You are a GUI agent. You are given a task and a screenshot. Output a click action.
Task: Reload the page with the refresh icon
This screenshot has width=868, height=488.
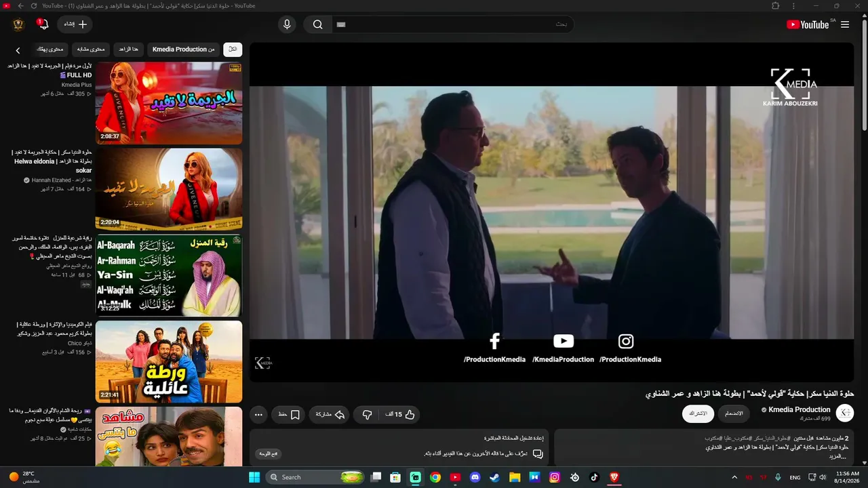click(x=33, y=5)
